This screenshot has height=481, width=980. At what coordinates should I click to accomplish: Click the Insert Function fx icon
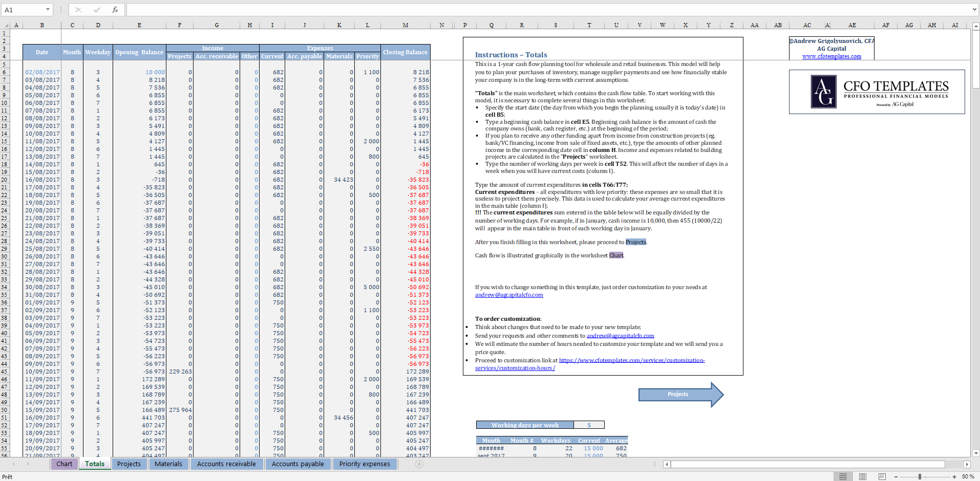click(x=115, y=10)
